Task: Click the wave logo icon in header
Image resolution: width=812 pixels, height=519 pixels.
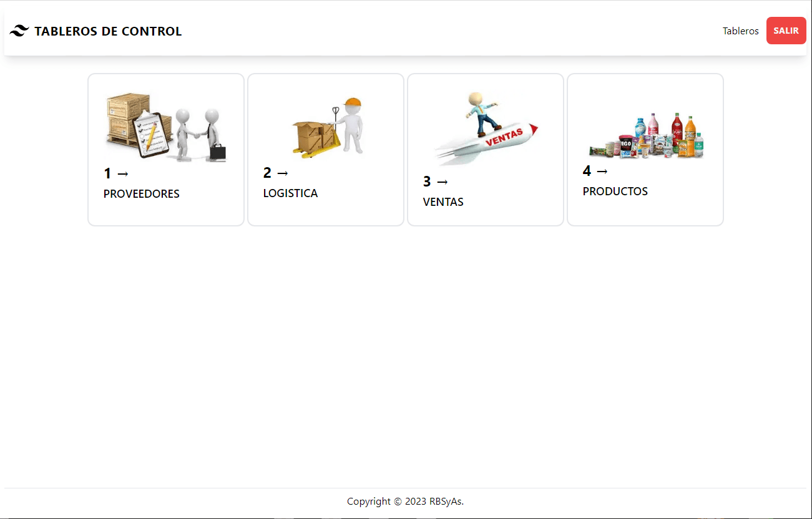Action: point(19,31)
